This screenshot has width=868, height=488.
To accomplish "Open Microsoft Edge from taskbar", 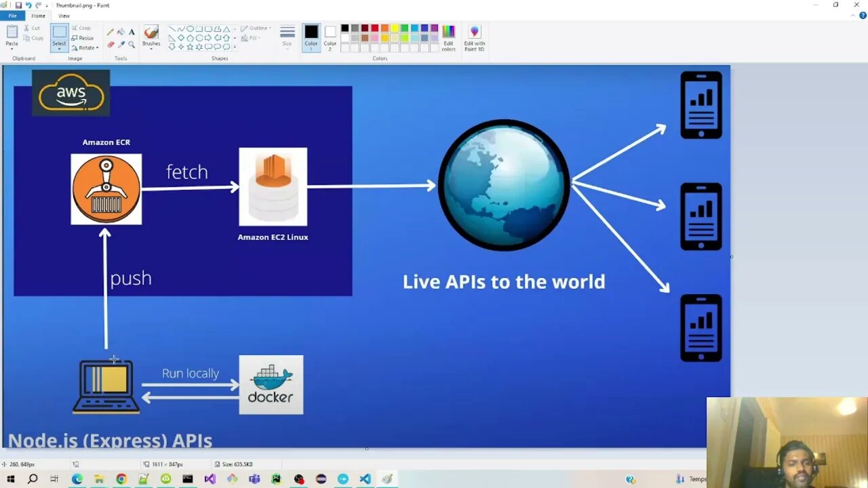I will pos(77,479).
